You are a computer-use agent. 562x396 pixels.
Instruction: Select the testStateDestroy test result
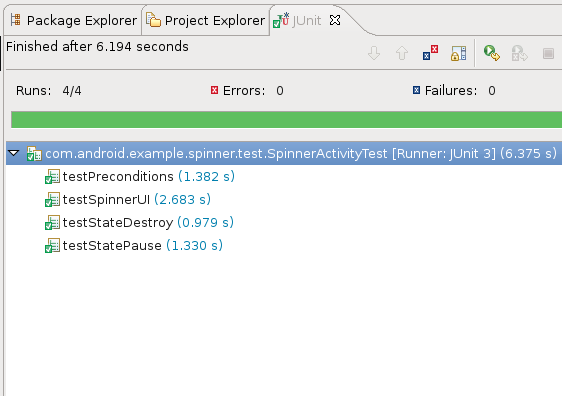[139, 223]
